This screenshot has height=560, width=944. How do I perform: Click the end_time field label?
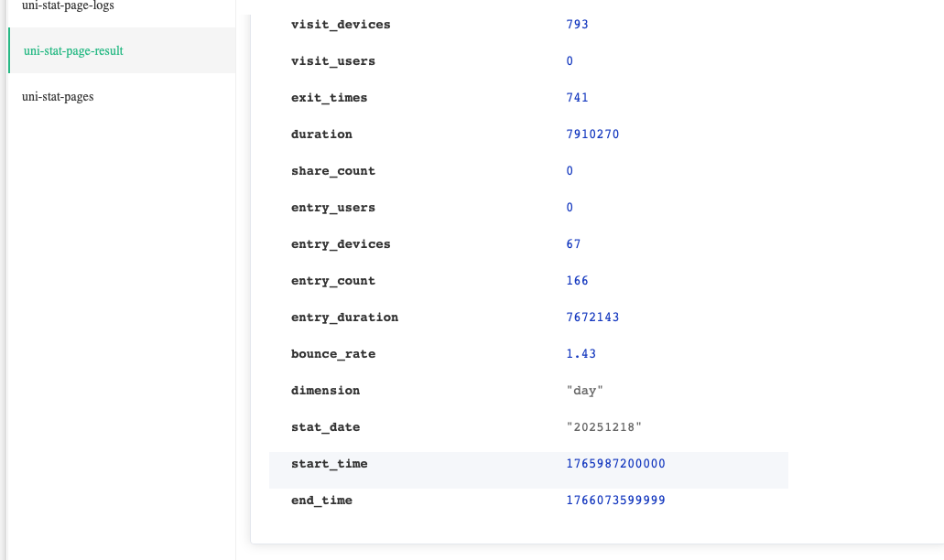[x=321, y=501]
